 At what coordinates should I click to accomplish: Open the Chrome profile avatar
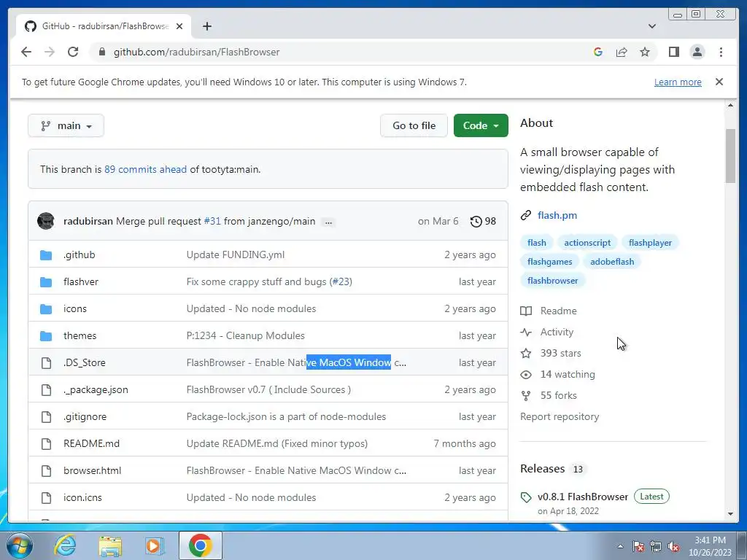697,52
